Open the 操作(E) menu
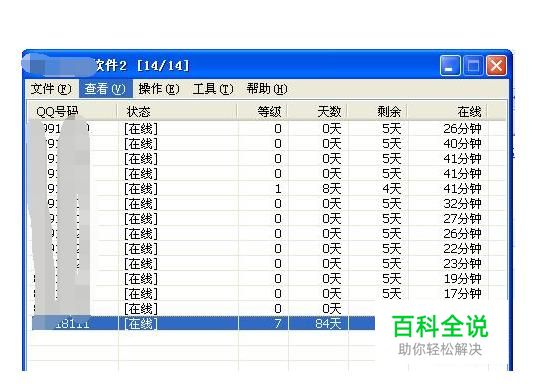Viewport: 533px width, 389px height. [x=159, y=89]
